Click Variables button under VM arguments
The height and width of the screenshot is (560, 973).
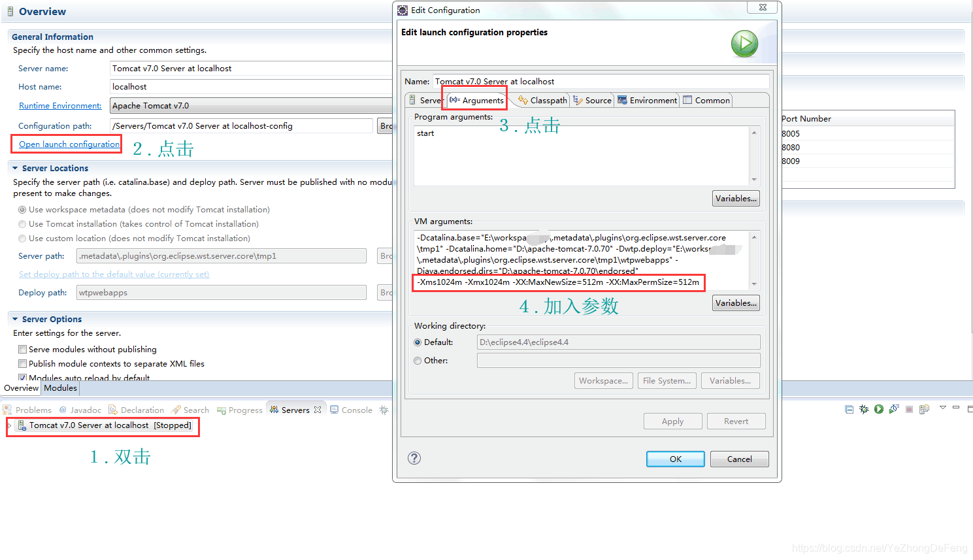point(736,303)
